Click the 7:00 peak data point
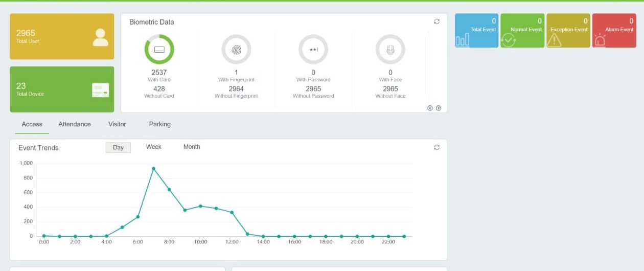Image resolution: width=644 pixels, height=271 pixels. coord(153,168)
